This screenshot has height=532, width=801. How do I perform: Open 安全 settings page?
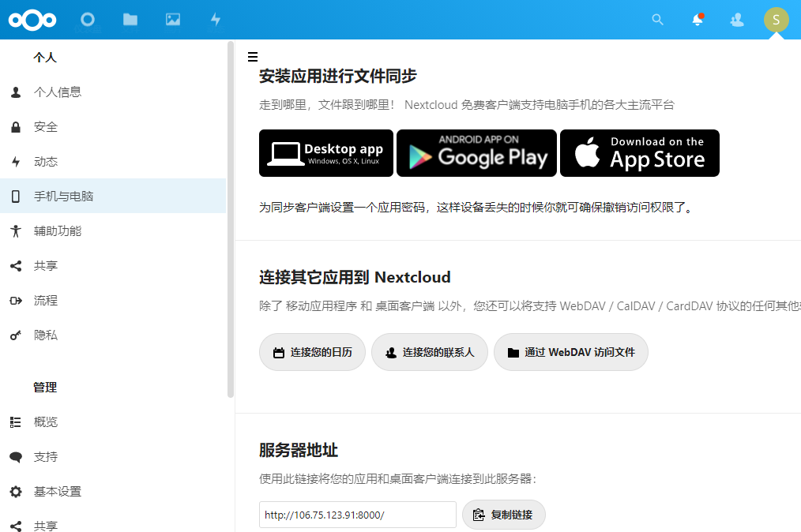pos(113,127)
